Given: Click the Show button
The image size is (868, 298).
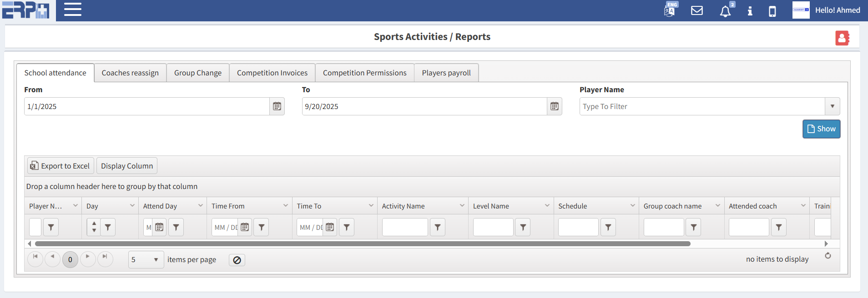Looking at the screenshot, I should (821, 129).
